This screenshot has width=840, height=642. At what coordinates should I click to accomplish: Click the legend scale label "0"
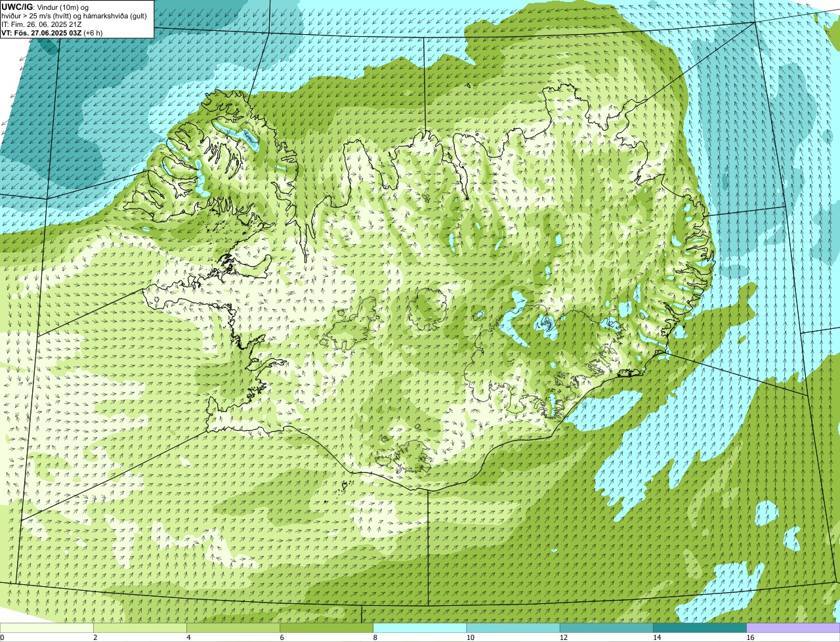click(2, 637)
